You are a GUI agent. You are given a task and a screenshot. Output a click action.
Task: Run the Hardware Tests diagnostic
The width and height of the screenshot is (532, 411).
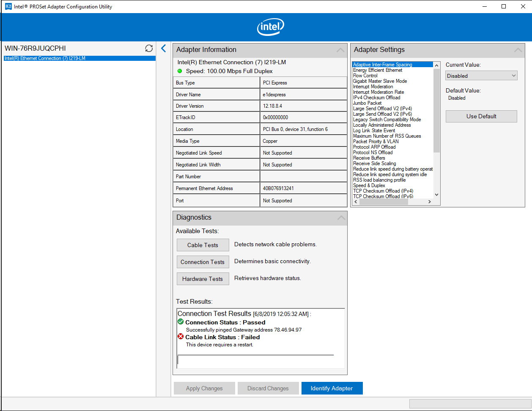coord(203,279)
